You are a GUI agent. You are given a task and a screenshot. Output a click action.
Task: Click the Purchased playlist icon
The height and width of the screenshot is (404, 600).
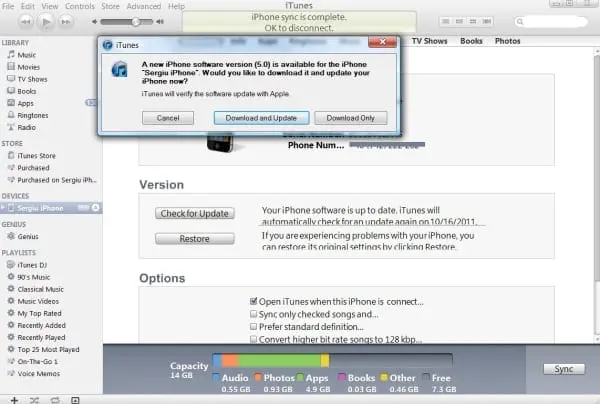point(11,168)
